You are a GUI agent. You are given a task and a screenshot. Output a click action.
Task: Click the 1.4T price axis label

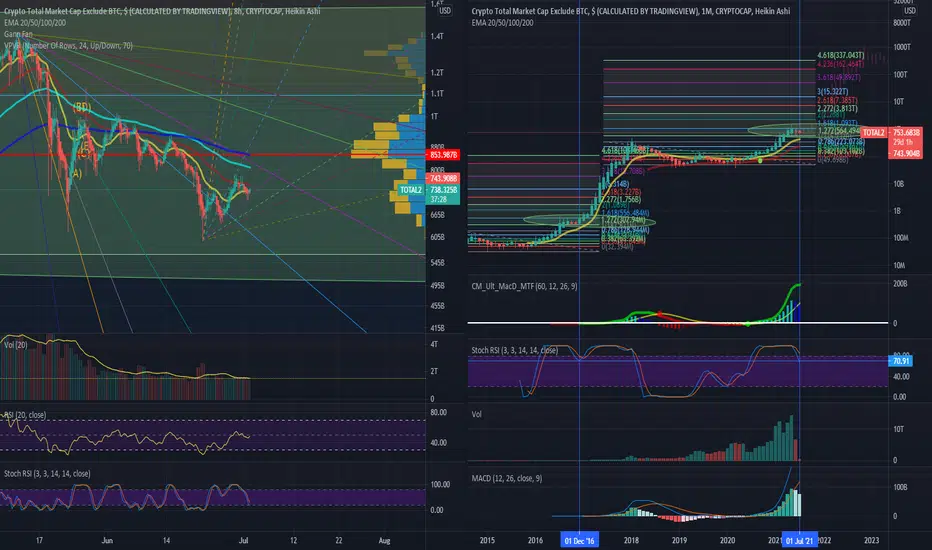pyautogui.click(x=437, y=36)
